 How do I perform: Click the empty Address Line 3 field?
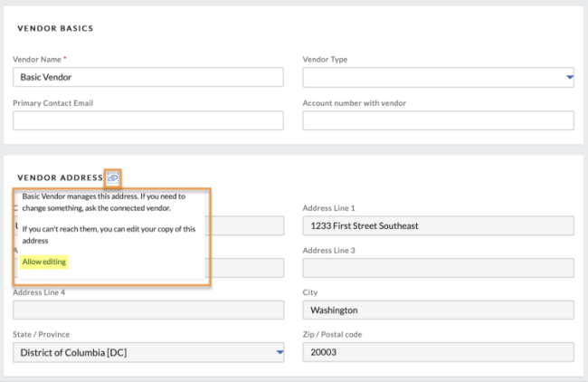[438, 268]
